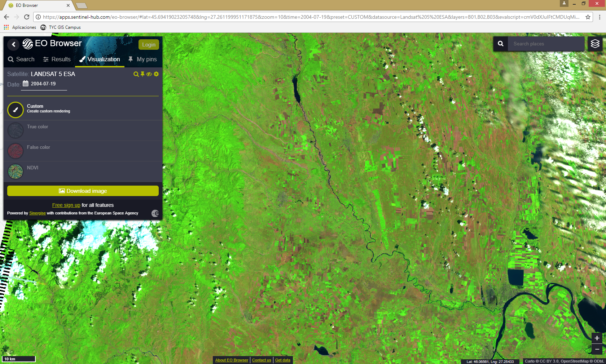Zoom to tile using yellow magnifier icon

point(136,74)
